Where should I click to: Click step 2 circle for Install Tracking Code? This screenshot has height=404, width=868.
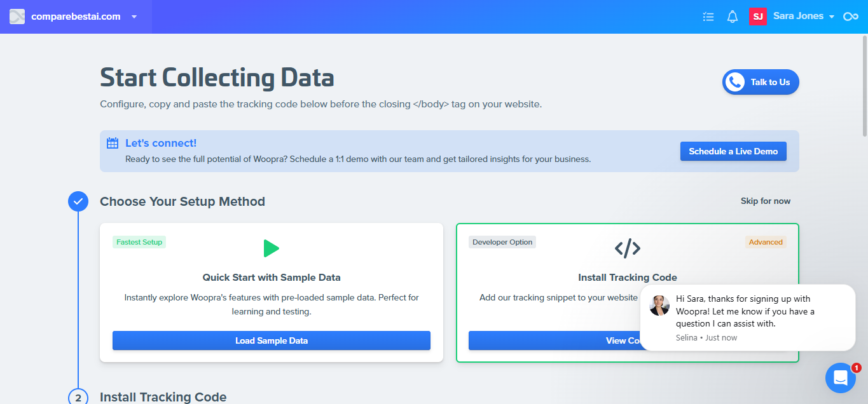(78, 398)
